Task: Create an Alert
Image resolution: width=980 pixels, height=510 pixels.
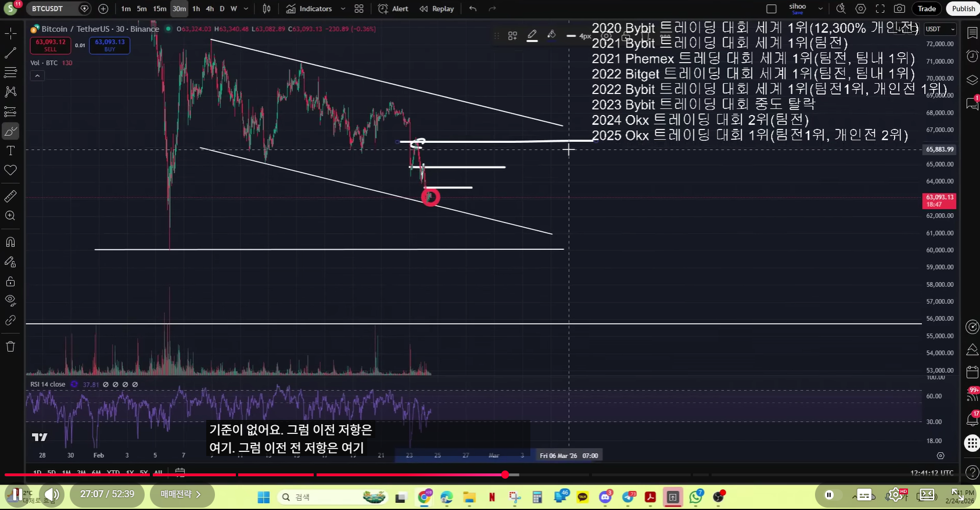Action: coord(393,9)
